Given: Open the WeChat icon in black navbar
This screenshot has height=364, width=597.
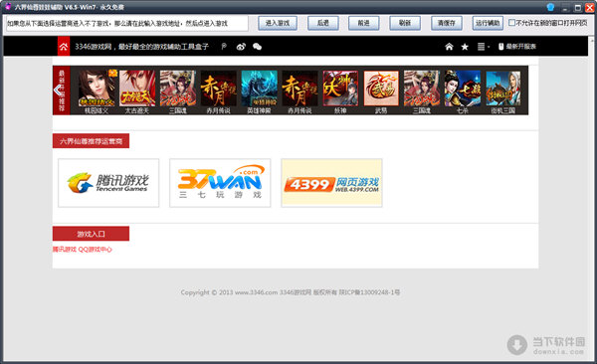Looking at the screenshot, I should [x=258, y=47].
